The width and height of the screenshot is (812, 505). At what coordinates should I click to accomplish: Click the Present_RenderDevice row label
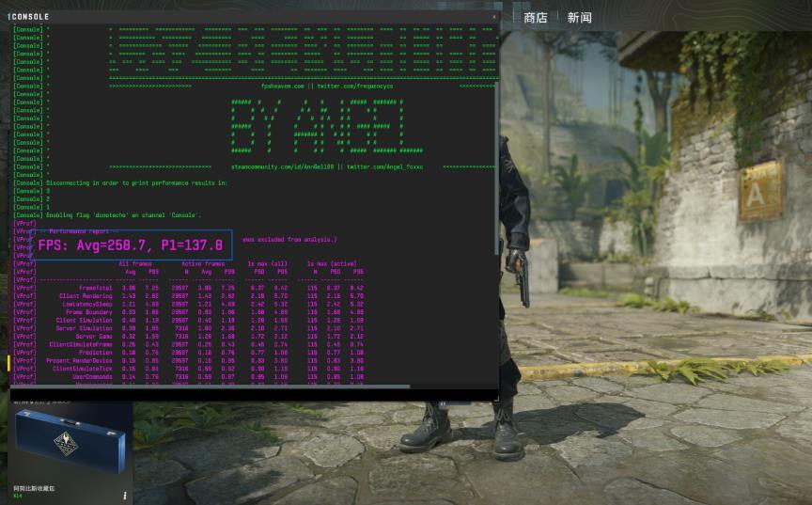[79, 360]
